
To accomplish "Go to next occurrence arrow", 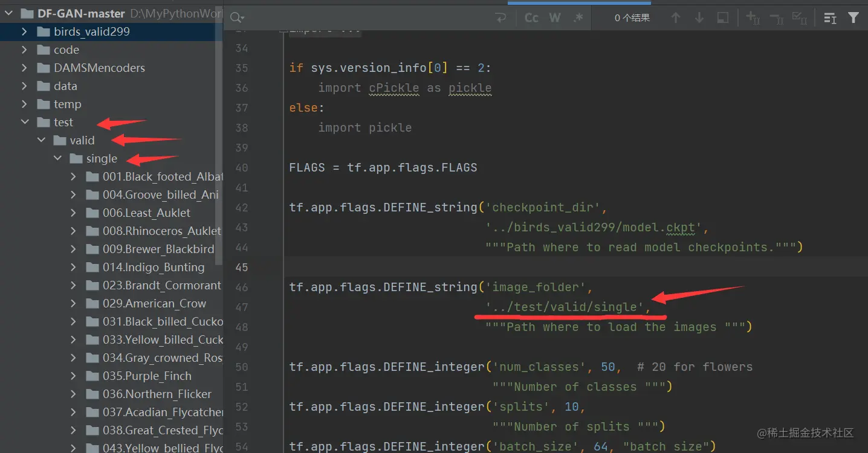I will (x=699, y=18).
